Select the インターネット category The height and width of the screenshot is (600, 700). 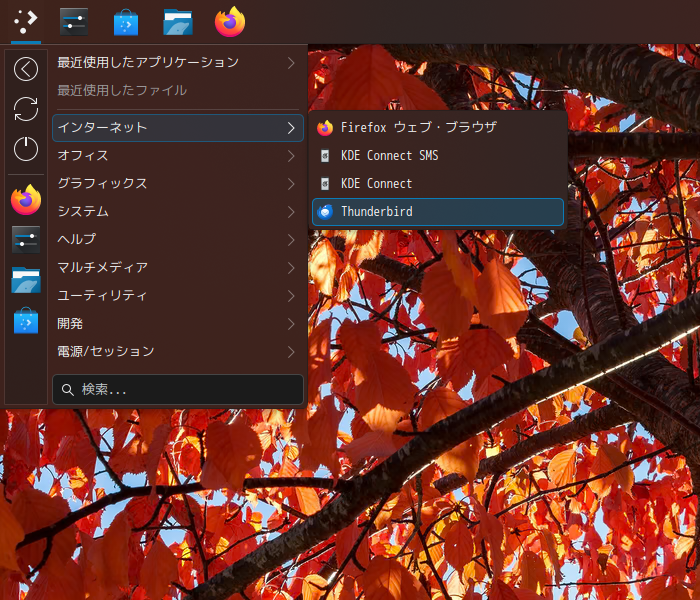178,128
